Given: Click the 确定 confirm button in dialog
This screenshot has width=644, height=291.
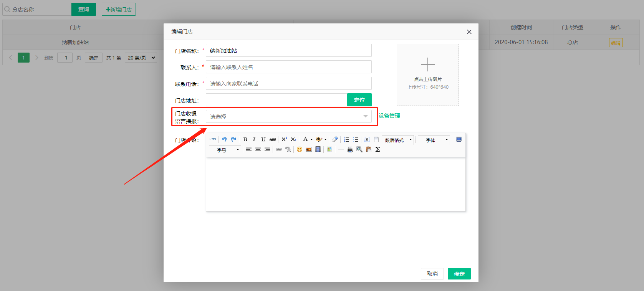Looking at the screenshot, I should point(459,274).
